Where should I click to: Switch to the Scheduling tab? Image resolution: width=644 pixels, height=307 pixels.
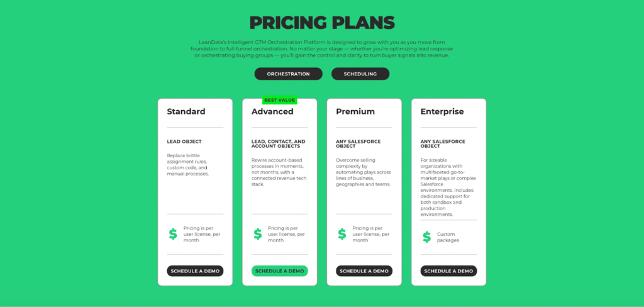click(x=360, y=74)
